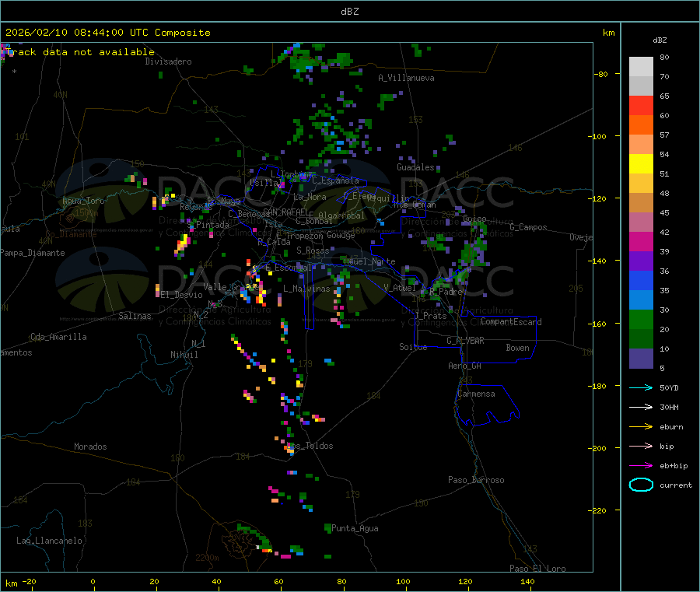Click the Lag.Llancanelo map label

pos(50,541)
